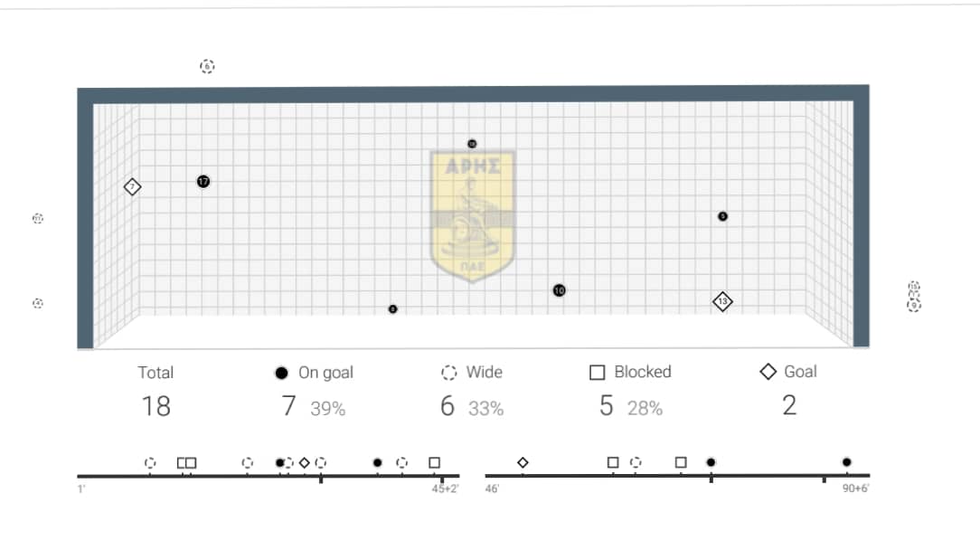Click the Wide legend item
This screenshot has width=980, height=550.
pyautogui.click(x=472, y=373)
